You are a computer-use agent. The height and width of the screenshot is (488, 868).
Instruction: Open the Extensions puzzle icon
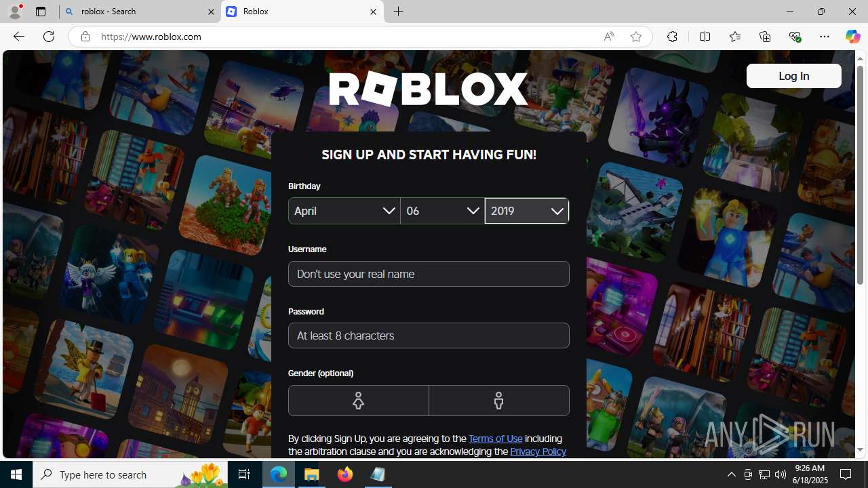click(x=672, y=37)
